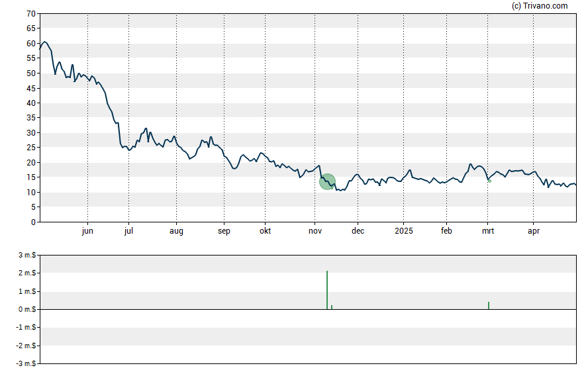Click the '25' y-axis label
The width and height of the screenshot is (588, 374).
click(x=31, y=148)
